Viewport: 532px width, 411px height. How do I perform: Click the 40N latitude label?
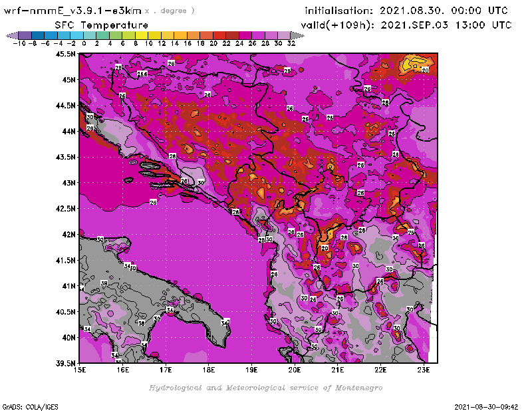pyautogui.click(x=68, y=338)
